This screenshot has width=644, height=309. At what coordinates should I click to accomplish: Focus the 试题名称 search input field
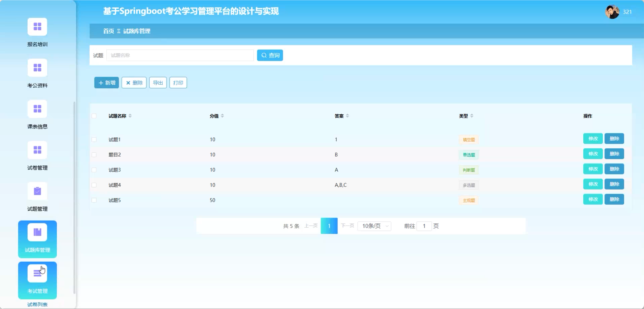pos(180,55)
